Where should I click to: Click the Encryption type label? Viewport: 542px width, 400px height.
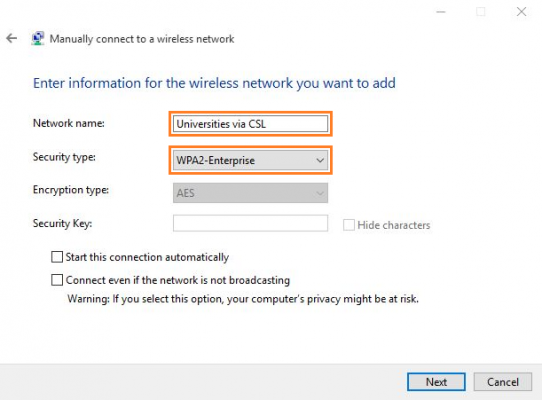click(x=71, y=190)
